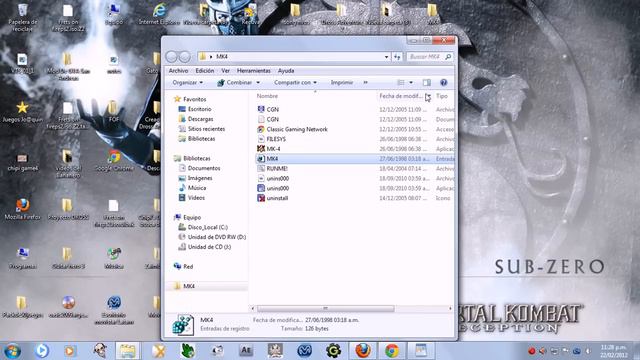Click the horizontal scrollbar in file list

pos(325,309)
